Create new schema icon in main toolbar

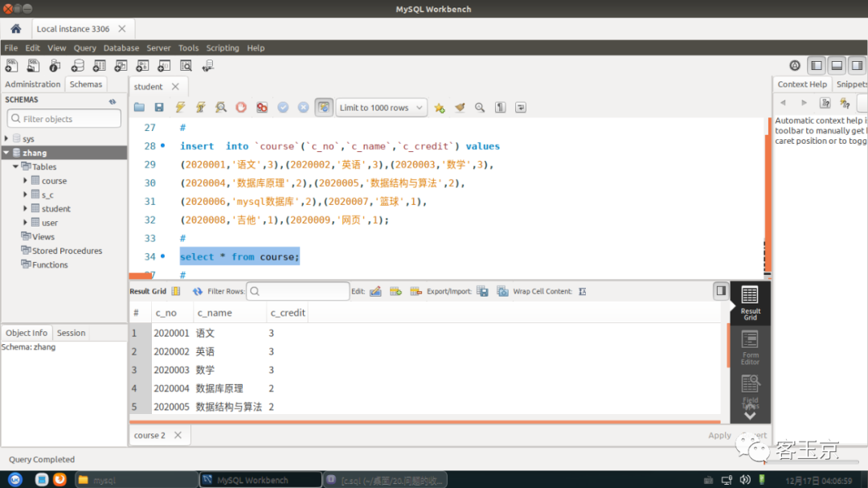click(77, 66)
